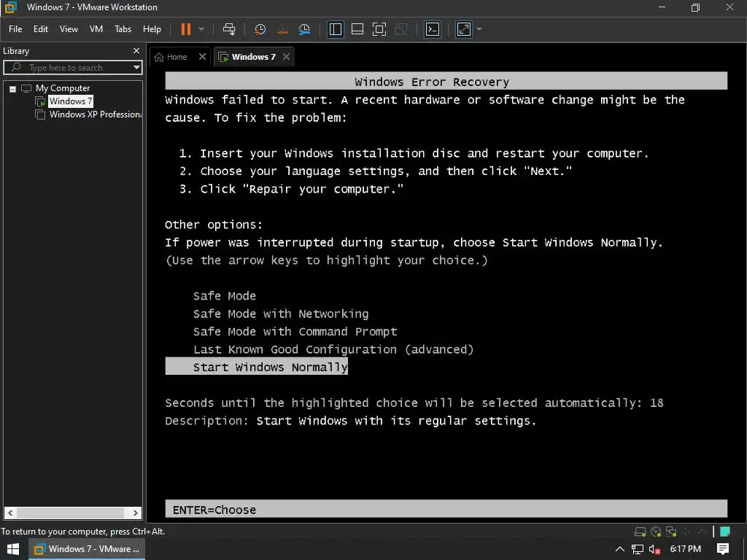Click the stretch guest display icon
Screen dimensions: 747x560
click(x=463, y=29)
